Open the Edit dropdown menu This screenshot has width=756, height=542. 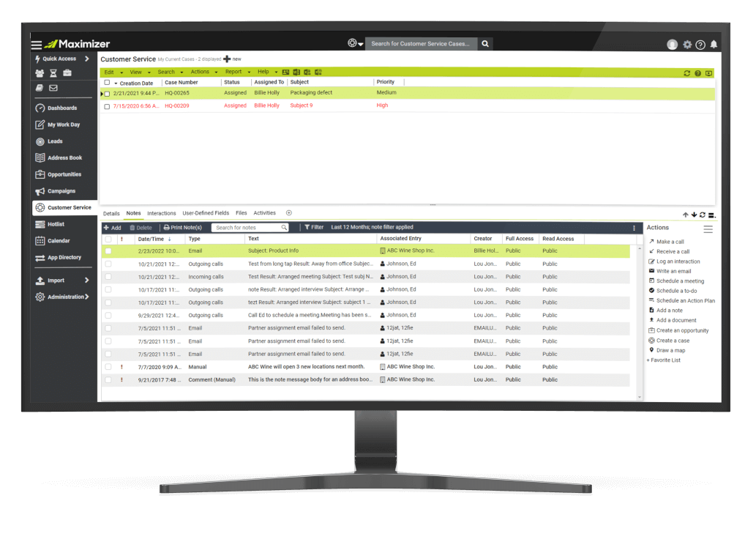[x=113, y=73]
